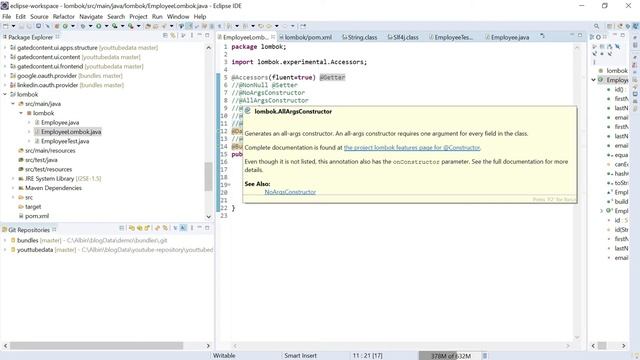
Task: Expand the bundles Git repository
Action: pos(5,240)
